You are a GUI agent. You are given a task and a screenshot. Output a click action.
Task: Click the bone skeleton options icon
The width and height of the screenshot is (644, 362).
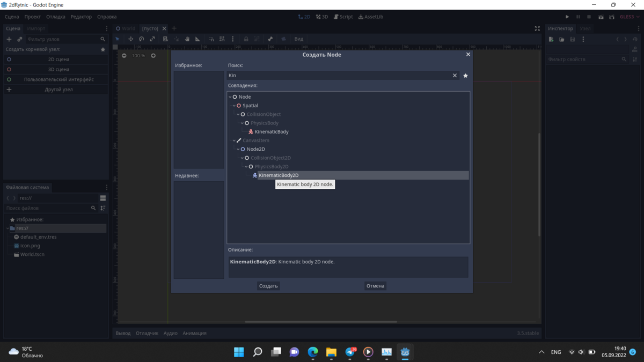click(x=270, y=39)
